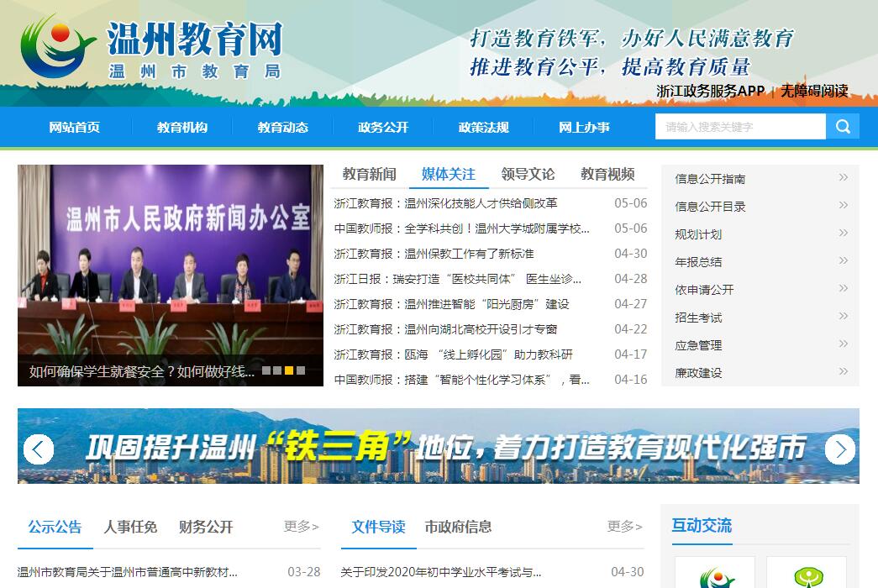Viewport: 878px width, 588px height.
Task: Select the first slideshow indicator dot
Action: click(266, 370)
